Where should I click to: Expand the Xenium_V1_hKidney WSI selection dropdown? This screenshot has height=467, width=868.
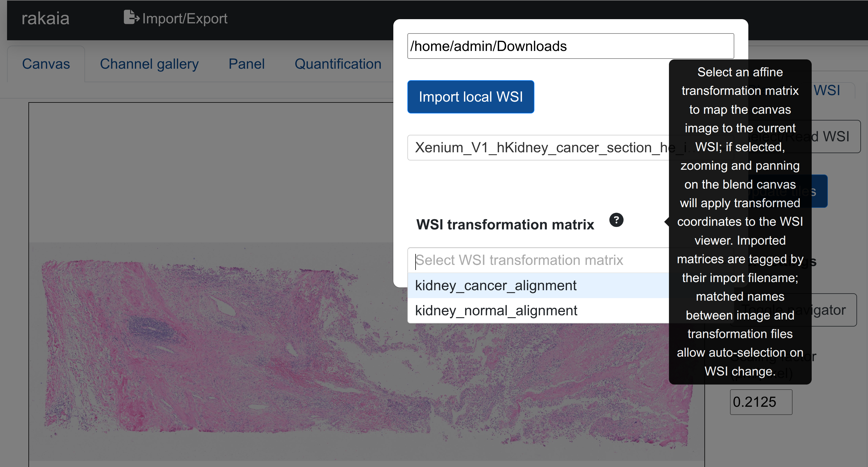point(539,148)
